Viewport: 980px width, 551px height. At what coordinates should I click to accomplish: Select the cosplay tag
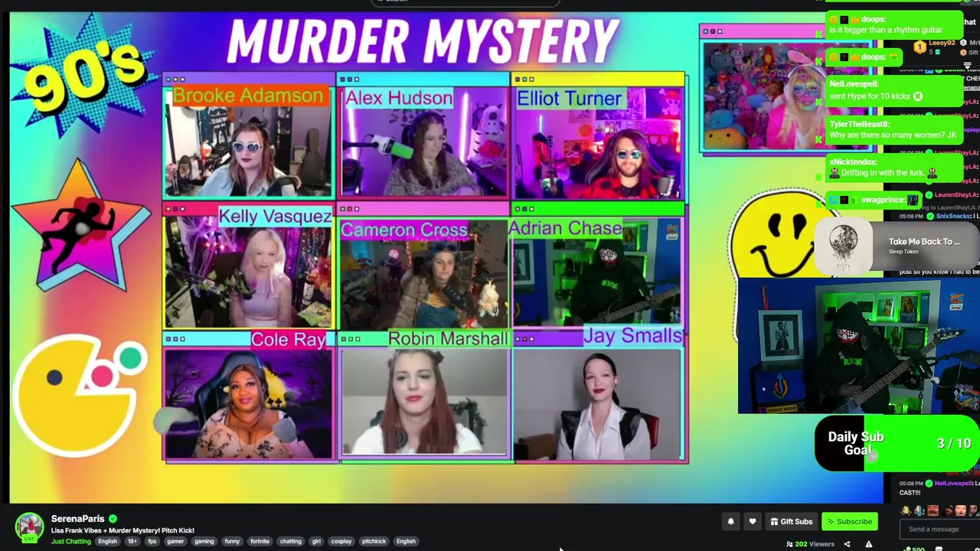point(341,541)
